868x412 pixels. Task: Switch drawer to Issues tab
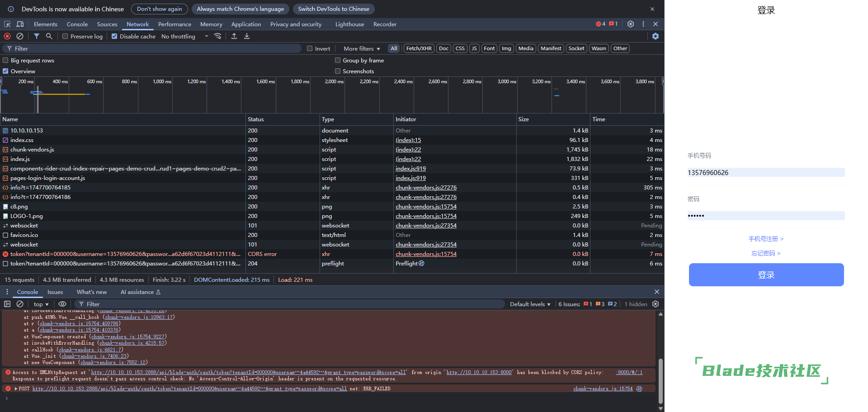click(55, 292)
